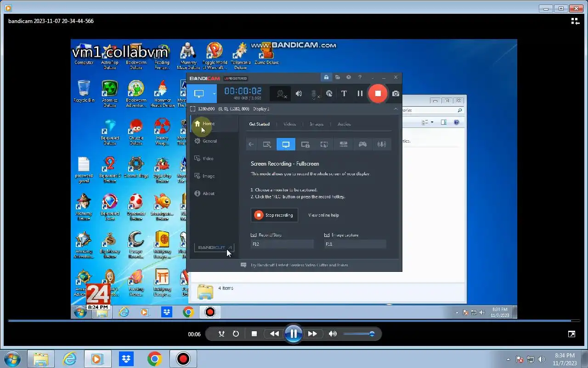This screenshot has width=588, height=368.
Task: Pause the Bandicam recording with the pause icon
Action: [360, 93]
